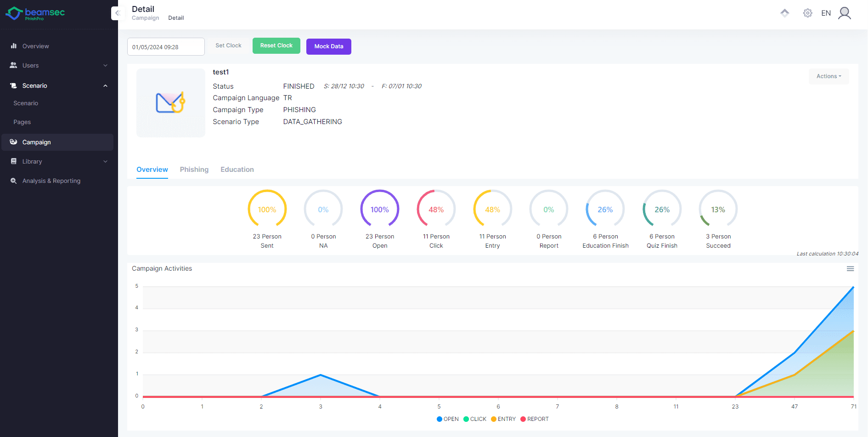The image size is (868, 437).
Task: Click the Mock Data button
Action: pyautogui.click(x=328, y=46)
